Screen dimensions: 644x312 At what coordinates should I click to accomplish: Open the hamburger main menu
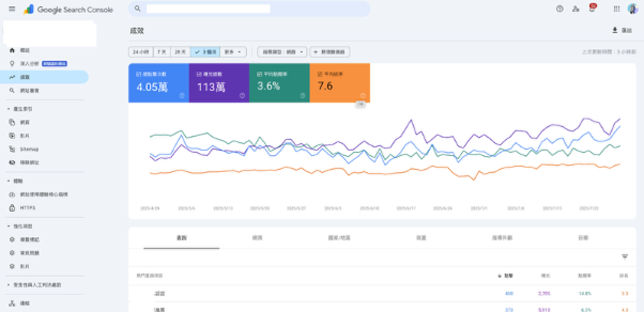12,9
